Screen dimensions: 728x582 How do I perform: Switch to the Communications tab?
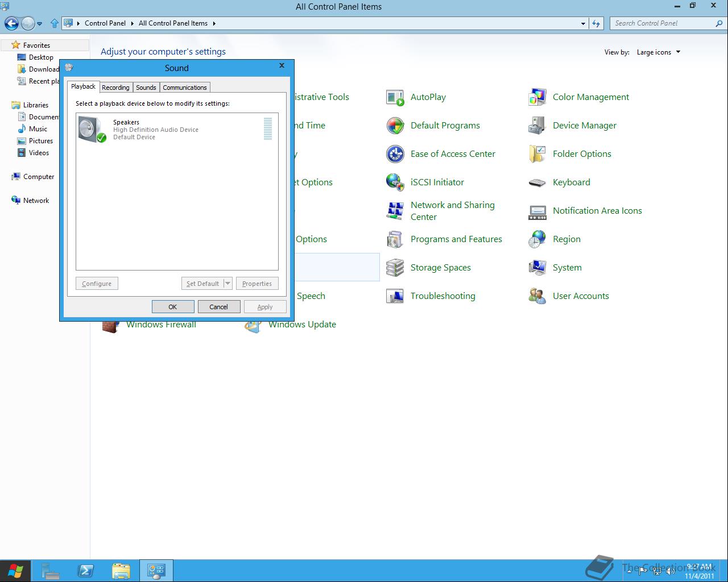coord(185,88)
